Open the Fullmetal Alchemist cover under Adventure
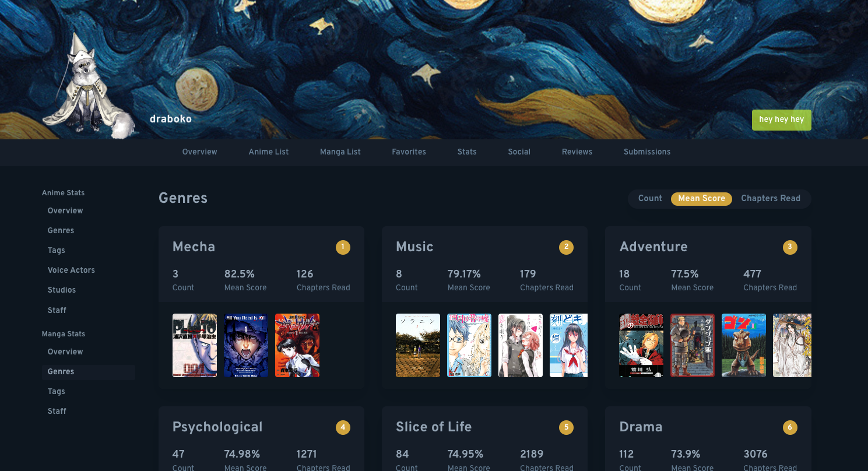Viewport: 868px width, 471px height. pos(641,346)
